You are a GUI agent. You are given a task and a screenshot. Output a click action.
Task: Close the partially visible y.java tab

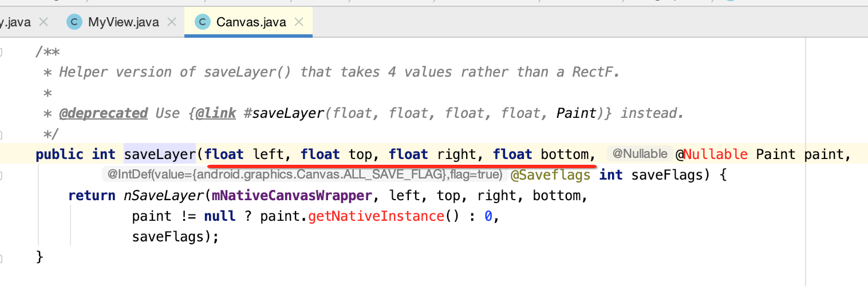pyautogui.click(x=42, y=23)
